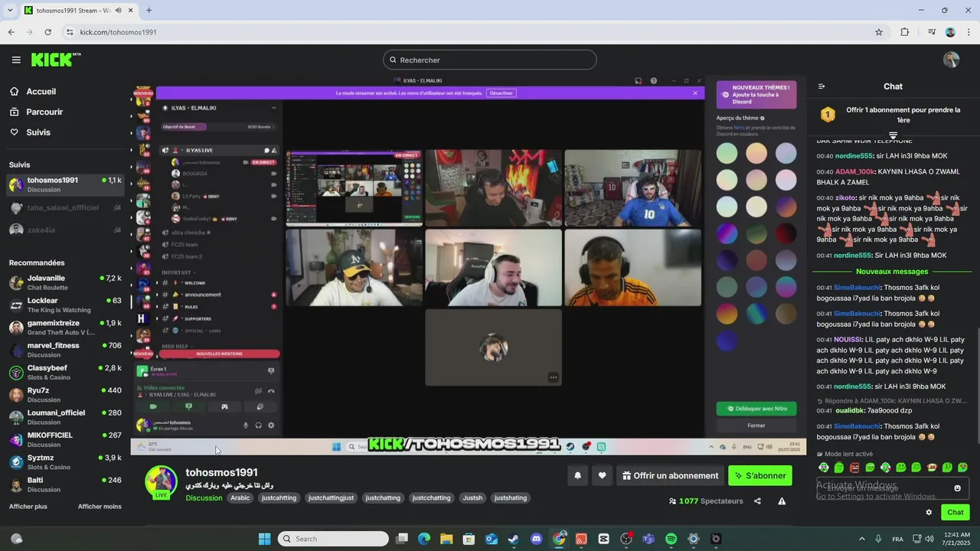The width and height of the screenshot is (980, 551).
Task: Reload the page
Action: (x=47, y=32)
